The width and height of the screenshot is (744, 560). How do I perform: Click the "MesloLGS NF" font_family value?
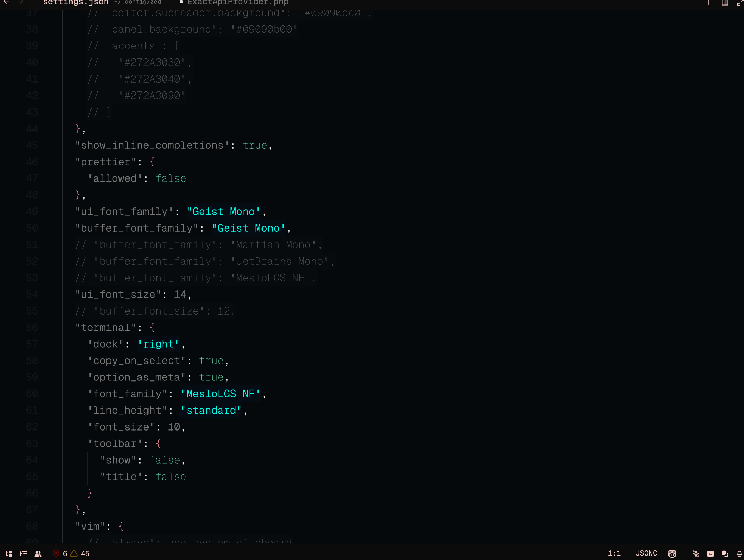221,394
